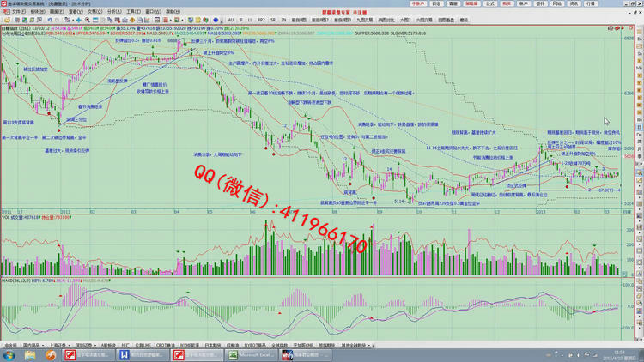Open the 分析(A) menu
644x362 pixels.
coord(113,11)
